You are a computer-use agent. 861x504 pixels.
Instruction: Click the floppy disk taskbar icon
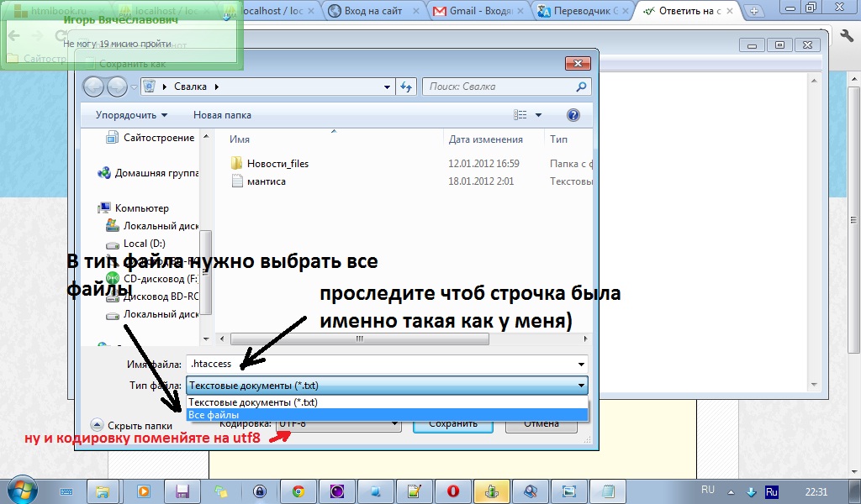point(182,491)
